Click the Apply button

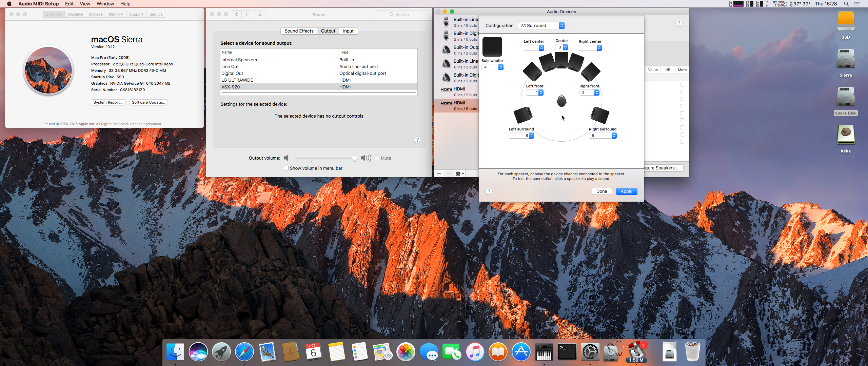point(626,191)
